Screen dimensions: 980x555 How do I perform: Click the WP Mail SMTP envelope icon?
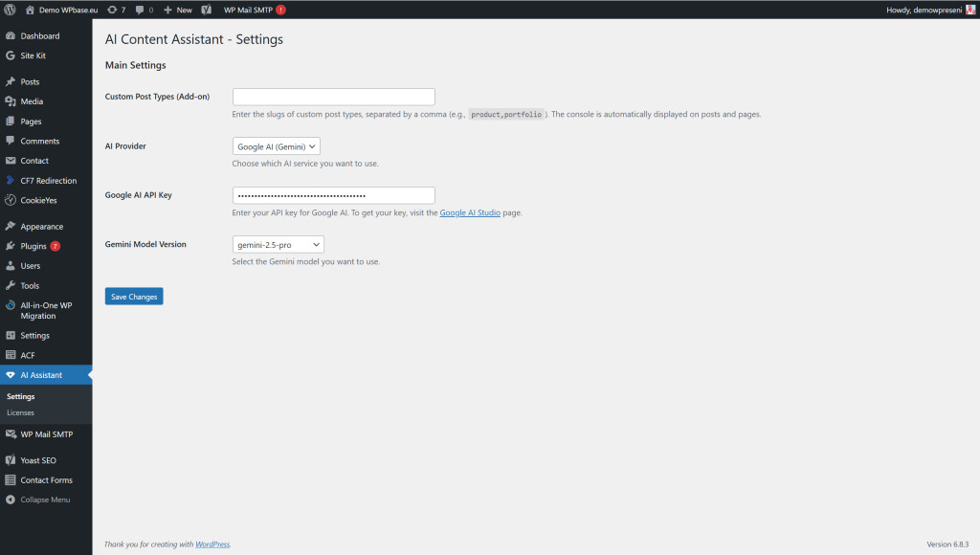point(10,434)
